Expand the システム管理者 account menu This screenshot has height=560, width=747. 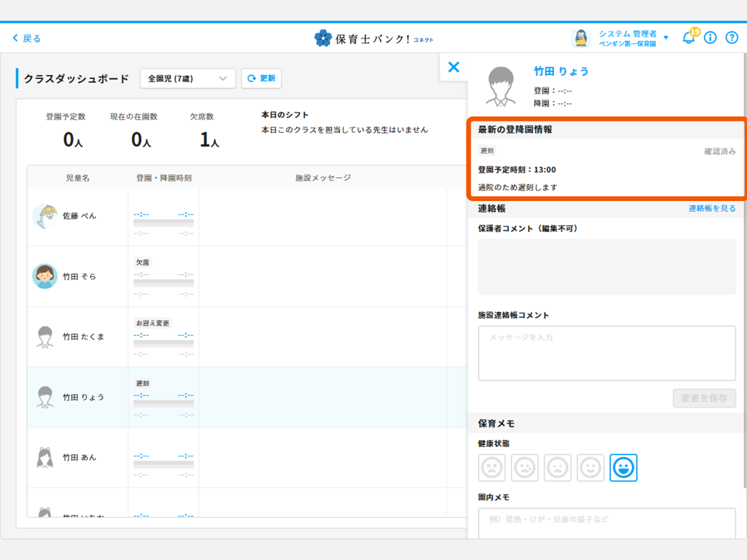pyautogui.click(x=666, y=38)
